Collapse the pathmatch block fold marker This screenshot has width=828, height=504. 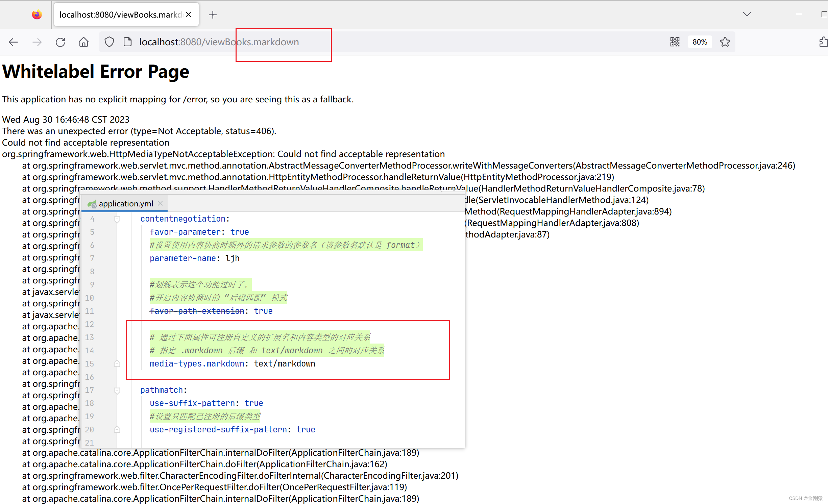coord(117,390)
